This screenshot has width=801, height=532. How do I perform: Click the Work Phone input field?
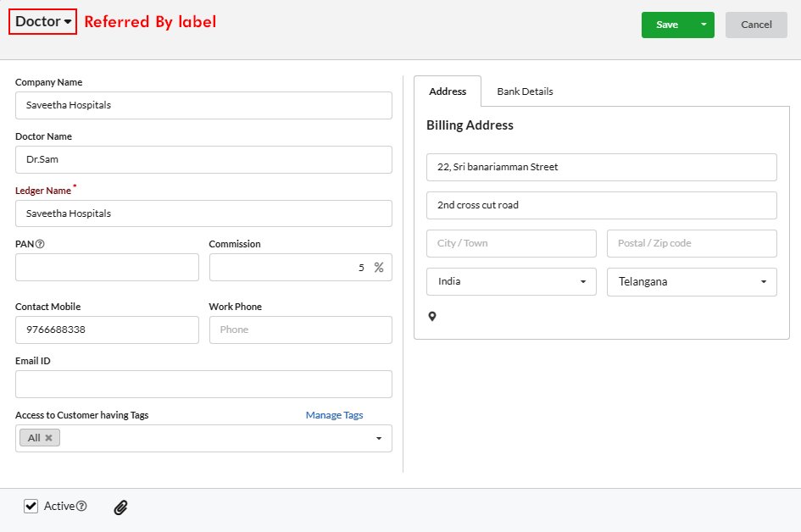300,330
